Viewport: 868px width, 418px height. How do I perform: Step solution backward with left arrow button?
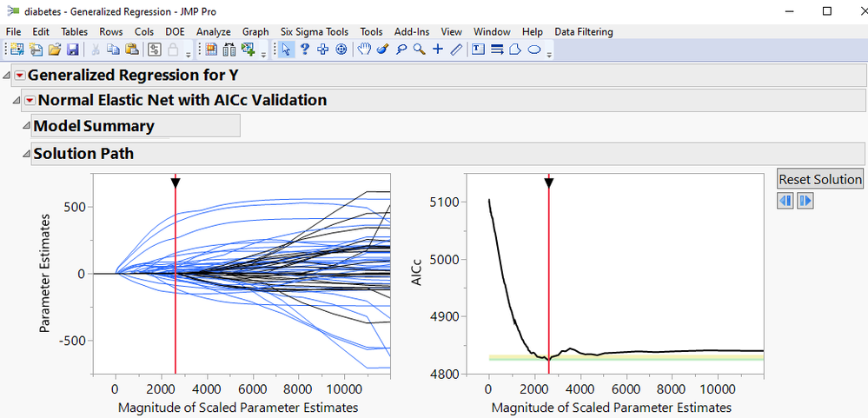coord(785,201)
